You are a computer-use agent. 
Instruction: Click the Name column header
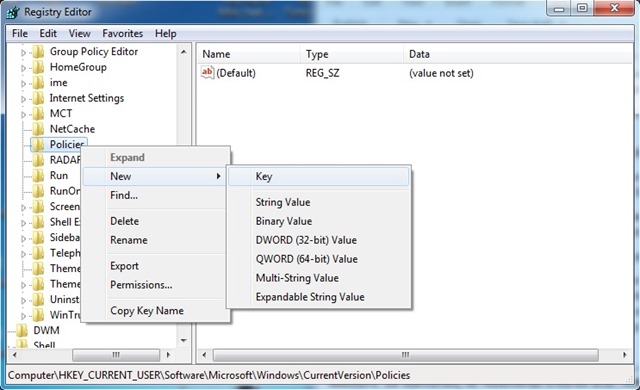click(x=250, y=54)
